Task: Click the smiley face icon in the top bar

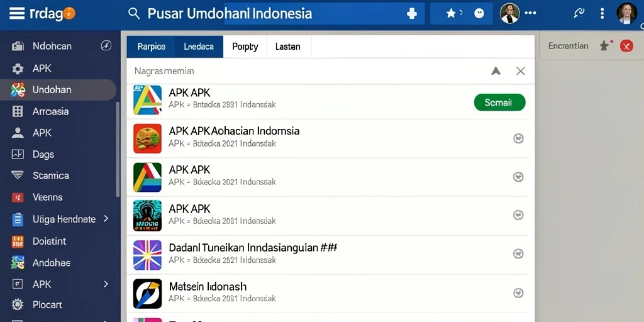Action: tap(479, 14)
